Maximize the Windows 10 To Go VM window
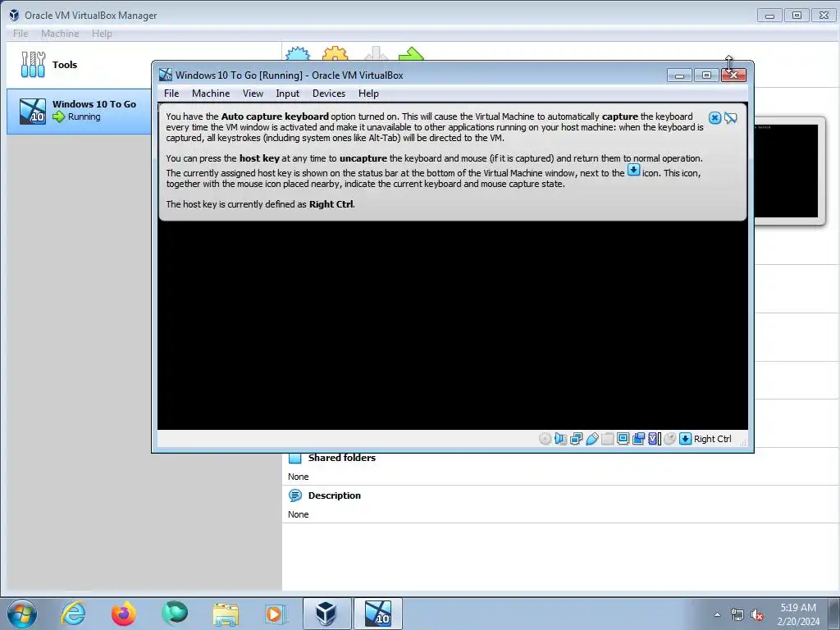840x630 pixels. 706,75
